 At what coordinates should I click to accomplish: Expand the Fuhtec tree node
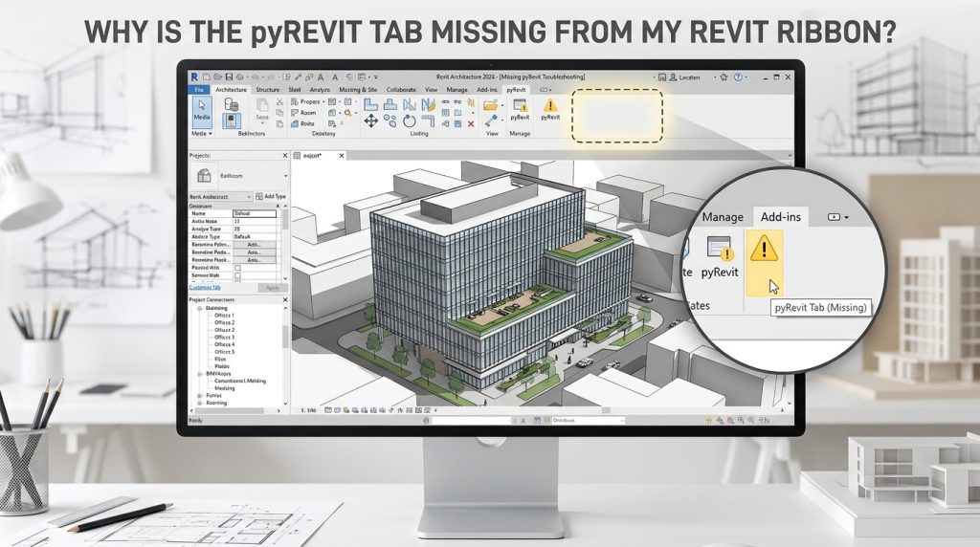tap(200, 395)
